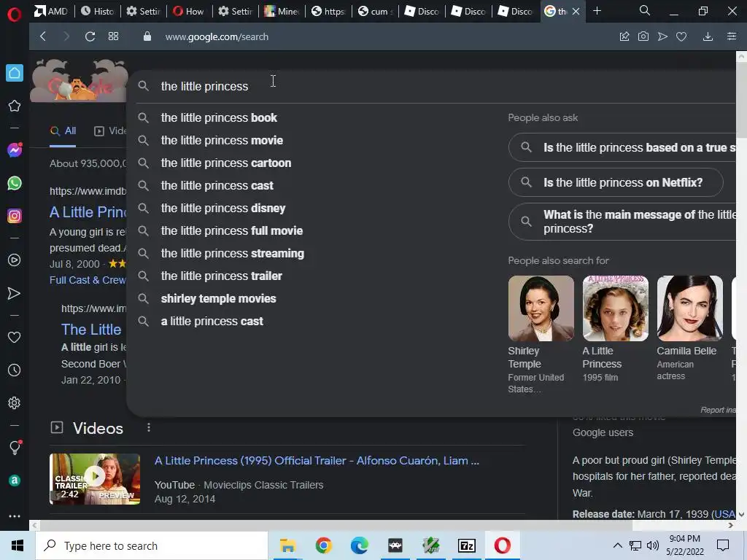
Task: Open the downloads toolbar icon
Action: coord(708,36)
